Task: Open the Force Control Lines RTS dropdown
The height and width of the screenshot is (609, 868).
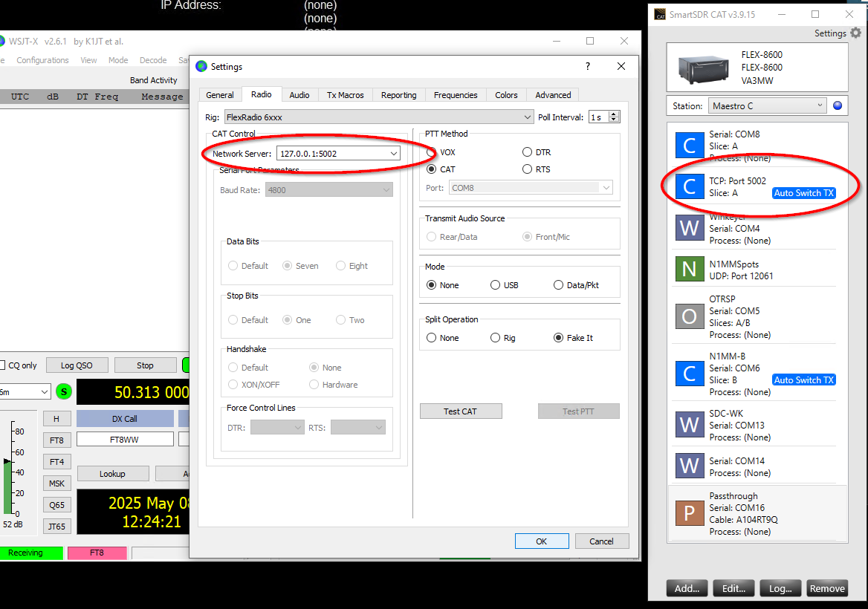Action: 357,427
